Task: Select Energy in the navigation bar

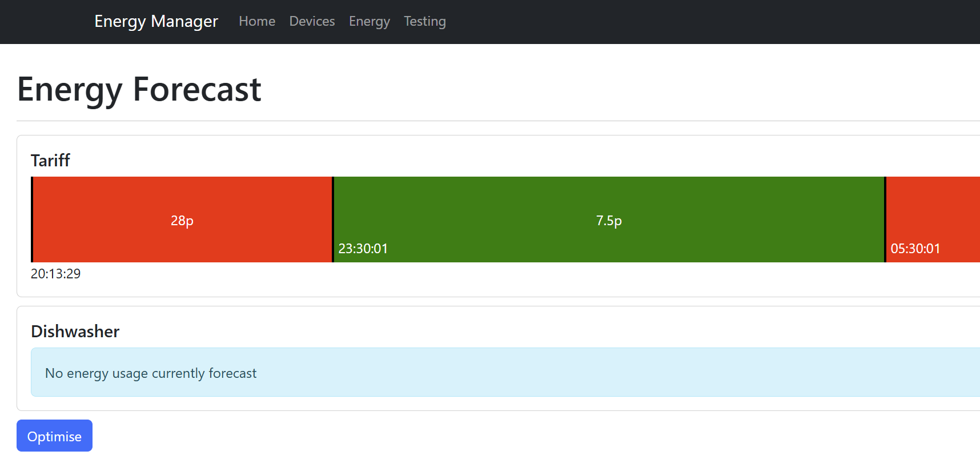Action: (369, 22)
